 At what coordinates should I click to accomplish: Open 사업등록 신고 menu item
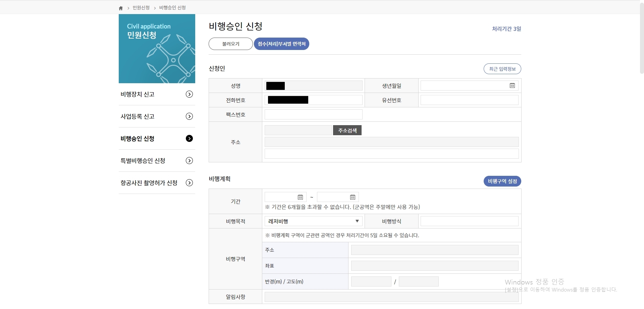click(157, 116)
